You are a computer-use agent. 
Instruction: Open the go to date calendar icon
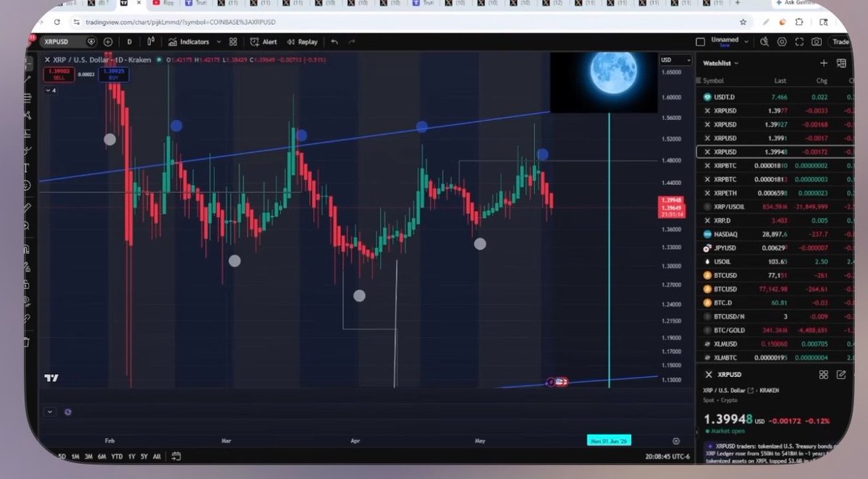[176, 457]
